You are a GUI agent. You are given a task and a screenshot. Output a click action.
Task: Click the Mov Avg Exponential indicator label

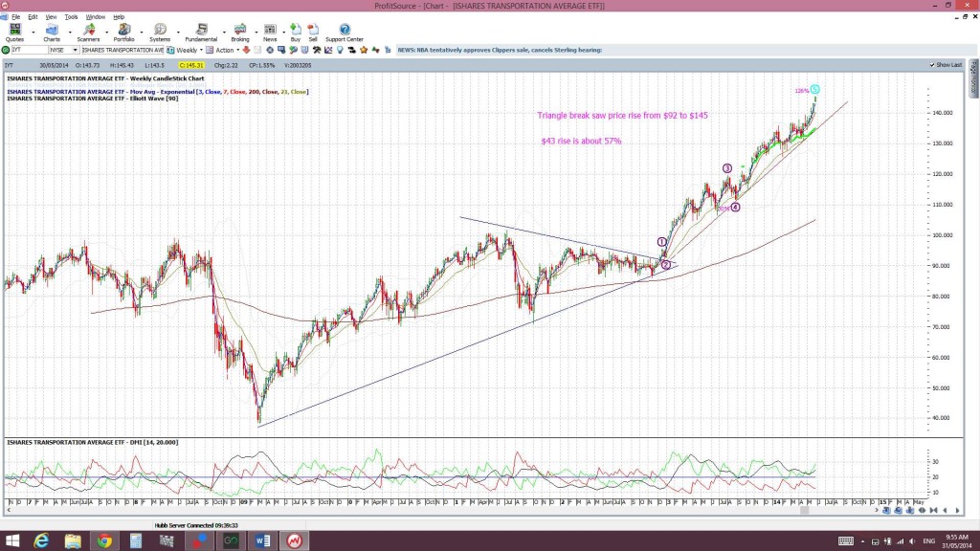tap(158, 92)
